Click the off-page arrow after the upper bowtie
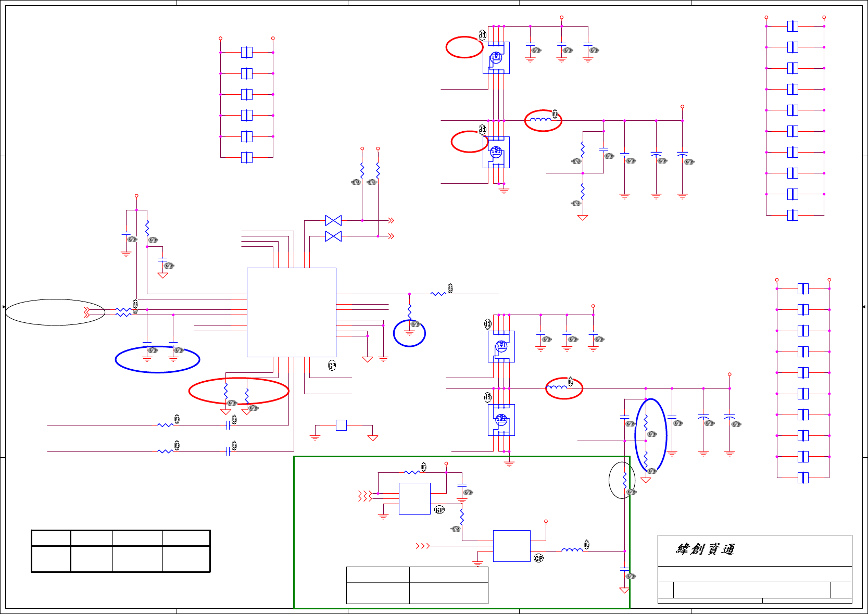This screenshot has width=868, height=614. tap(391, 220)
